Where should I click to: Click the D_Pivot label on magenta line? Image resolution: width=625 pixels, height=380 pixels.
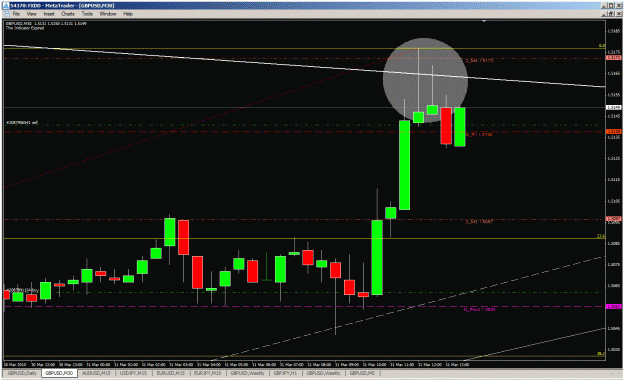coord(480,309)
